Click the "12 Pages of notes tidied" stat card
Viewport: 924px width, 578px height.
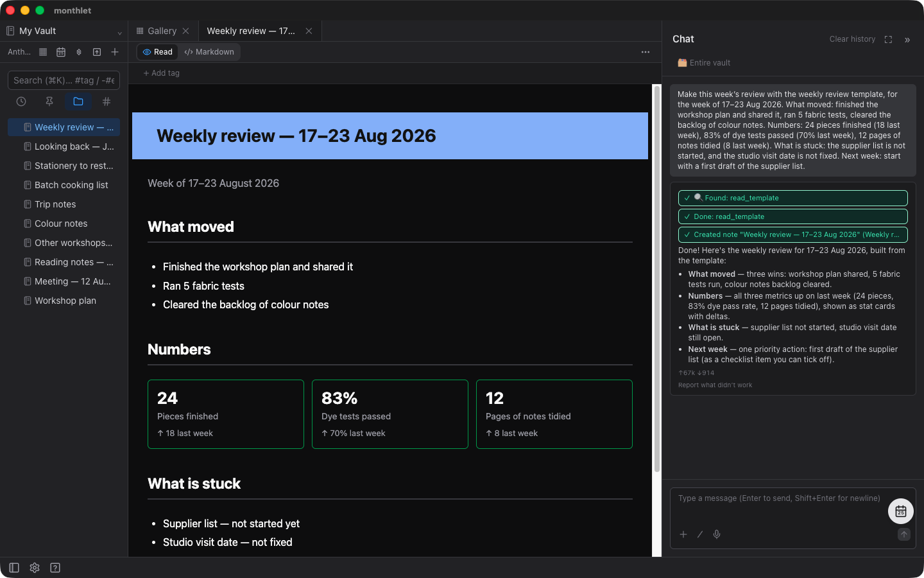point(554,414)
